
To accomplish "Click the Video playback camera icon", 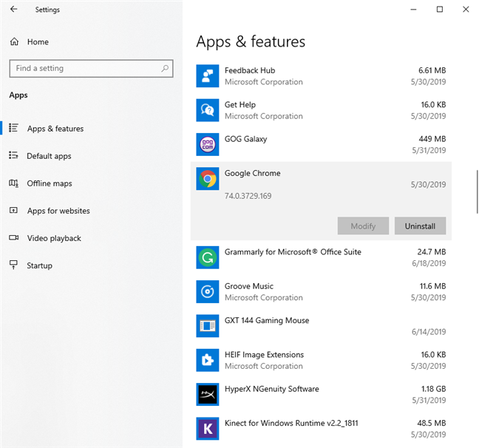I will [13, 237].
